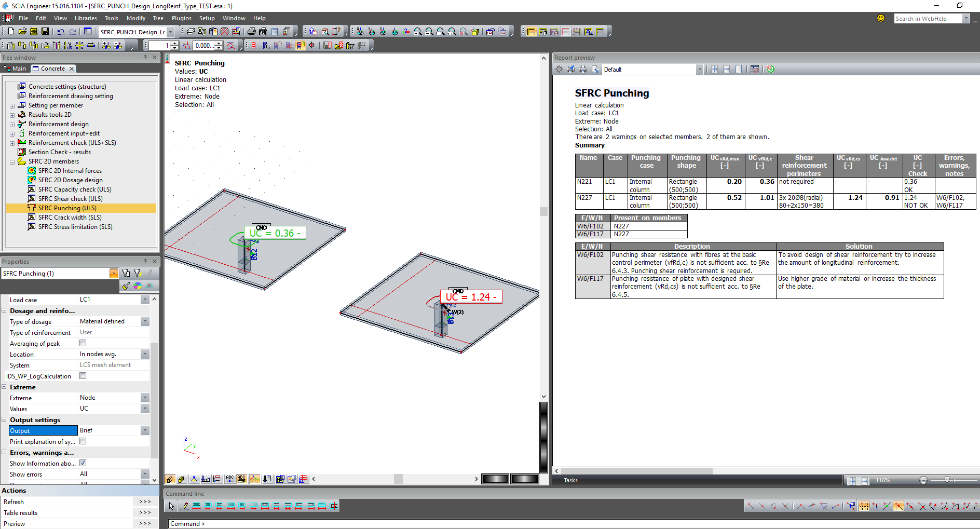Image resolution: width=980 pixels, height=529 pixels.
Task: Open the Load case LC1 dropdown
Action: pyautogui.click(x=145, y=300)
